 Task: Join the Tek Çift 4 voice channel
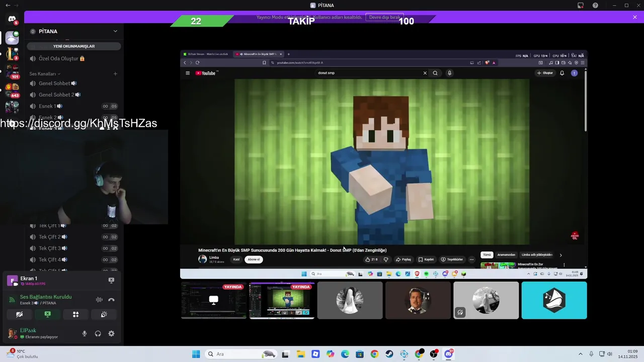74,260
